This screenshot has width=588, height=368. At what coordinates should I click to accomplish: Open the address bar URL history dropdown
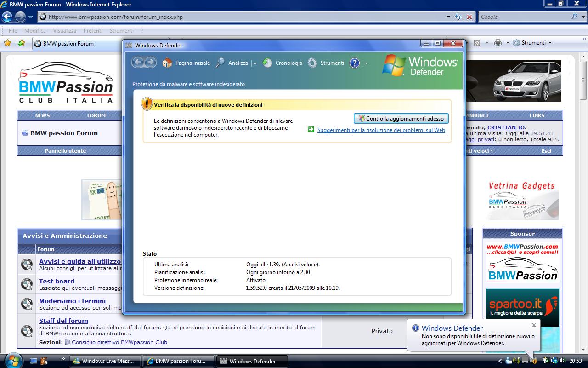[448, 17]
